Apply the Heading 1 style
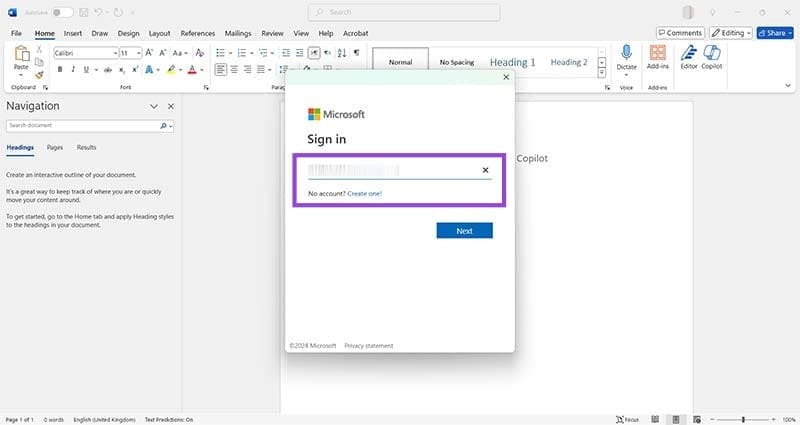 (x=513, y=62)
